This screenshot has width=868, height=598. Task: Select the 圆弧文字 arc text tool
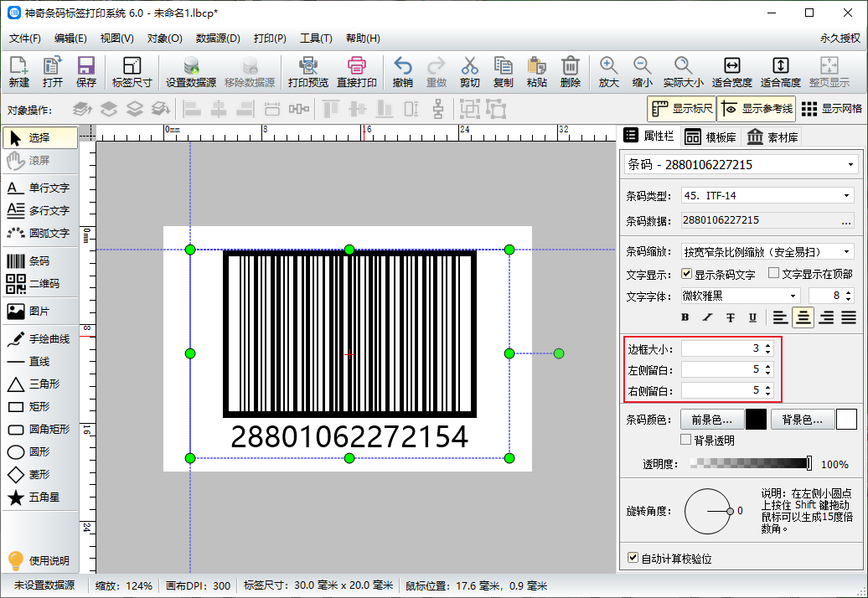[x=40, y=234]
